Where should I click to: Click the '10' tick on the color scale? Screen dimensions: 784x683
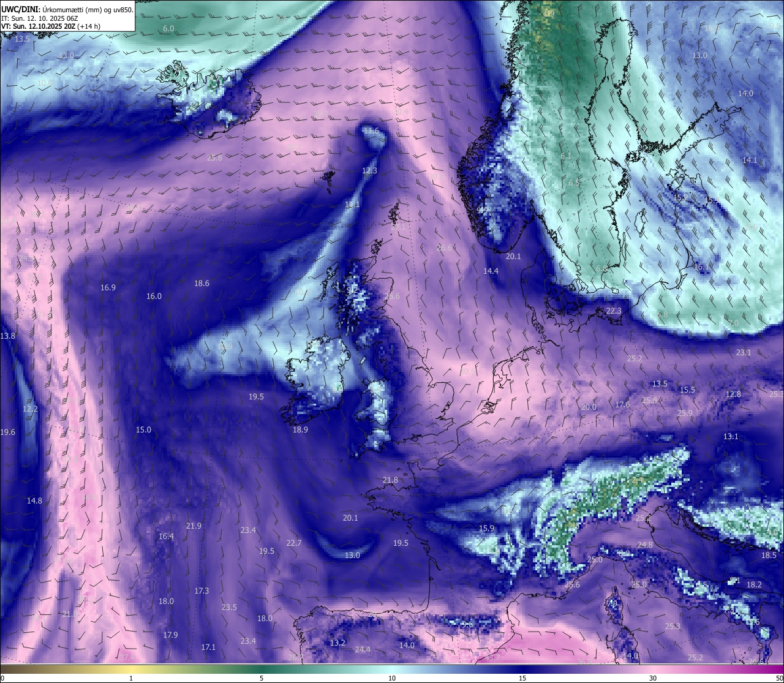coord(392,678)
